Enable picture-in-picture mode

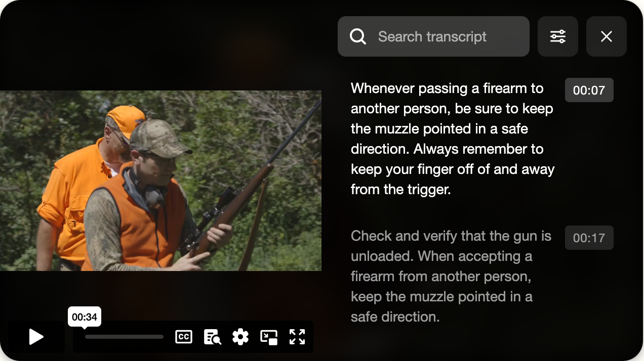coord(269,337)
